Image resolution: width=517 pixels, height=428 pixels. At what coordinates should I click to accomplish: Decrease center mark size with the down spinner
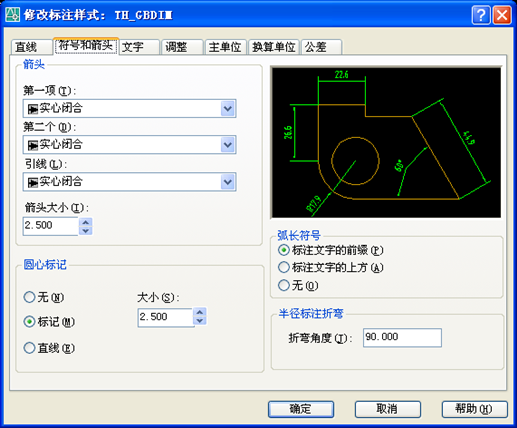pyautogui.click(x=200, y=321)
